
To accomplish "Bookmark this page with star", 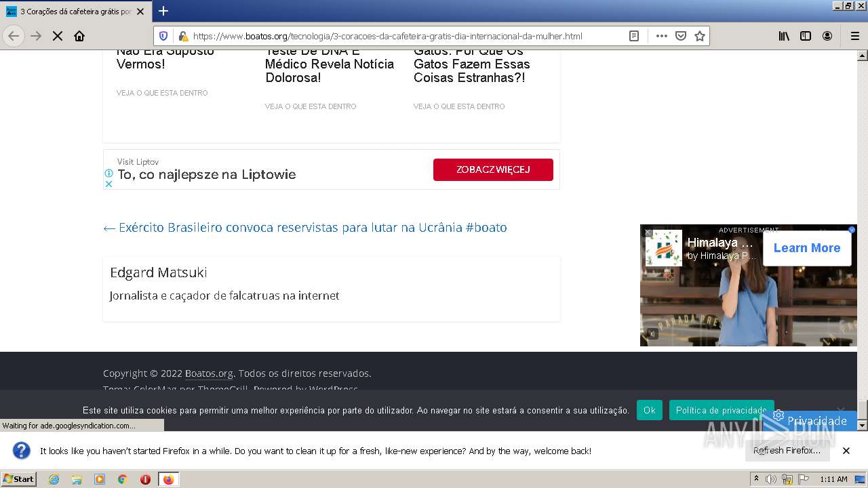I will point(700,36).
